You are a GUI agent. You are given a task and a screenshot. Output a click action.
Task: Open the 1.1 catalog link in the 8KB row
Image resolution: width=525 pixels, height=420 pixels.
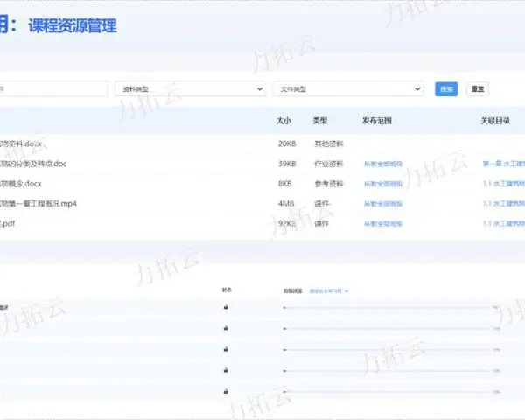pos(504,184)
